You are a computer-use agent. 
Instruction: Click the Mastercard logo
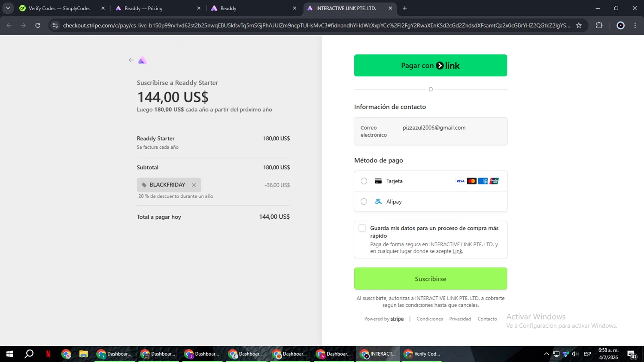(x=471, y=181)
